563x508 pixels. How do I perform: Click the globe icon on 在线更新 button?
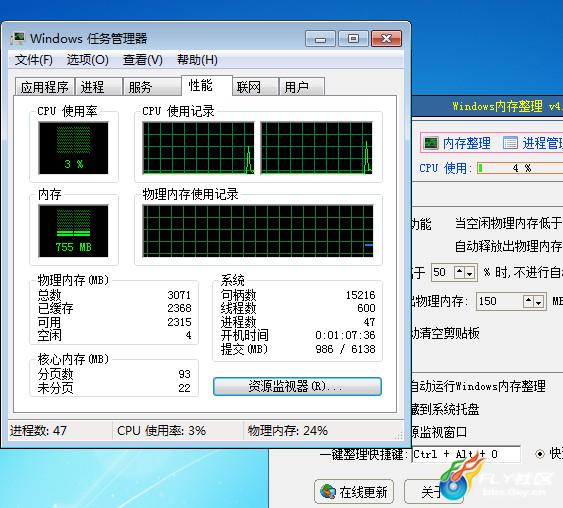(327, 491)
